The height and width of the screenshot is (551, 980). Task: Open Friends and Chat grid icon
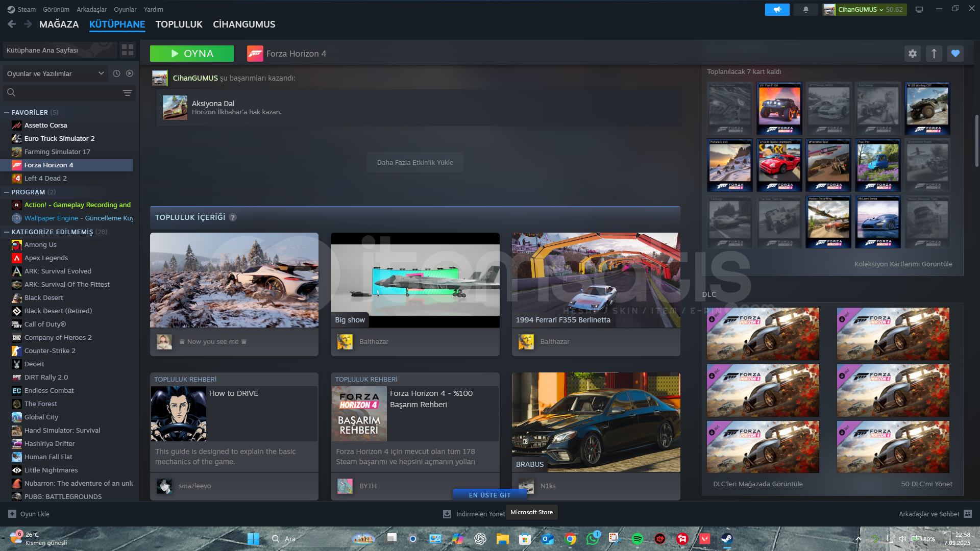point(968,514)
